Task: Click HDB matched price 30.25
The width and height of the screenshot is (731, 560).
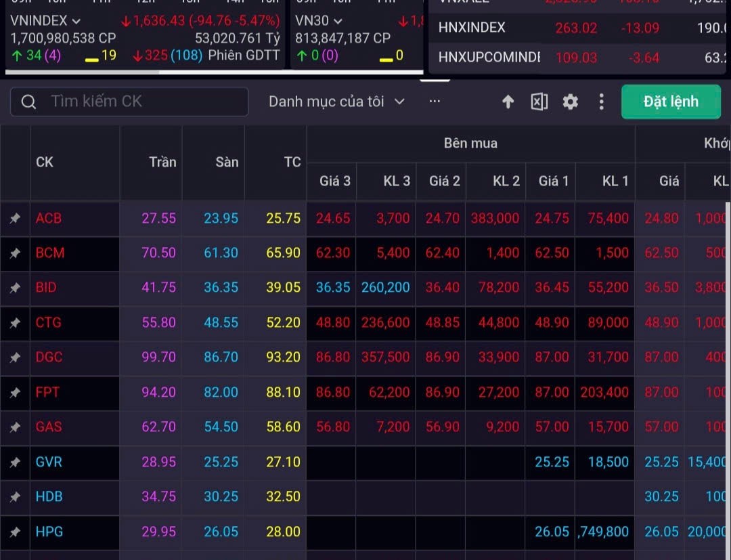Action: point(661,497)
